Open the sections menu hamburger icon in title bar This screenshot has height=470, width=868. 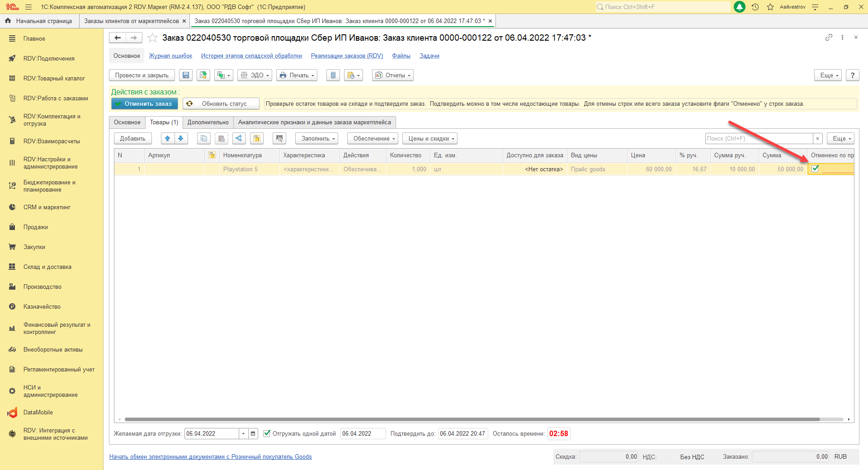28,7
